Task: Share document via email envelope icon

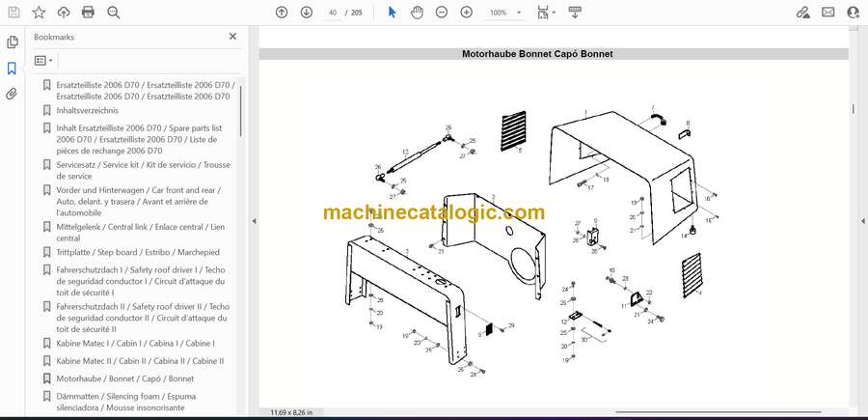Action: 827,13
